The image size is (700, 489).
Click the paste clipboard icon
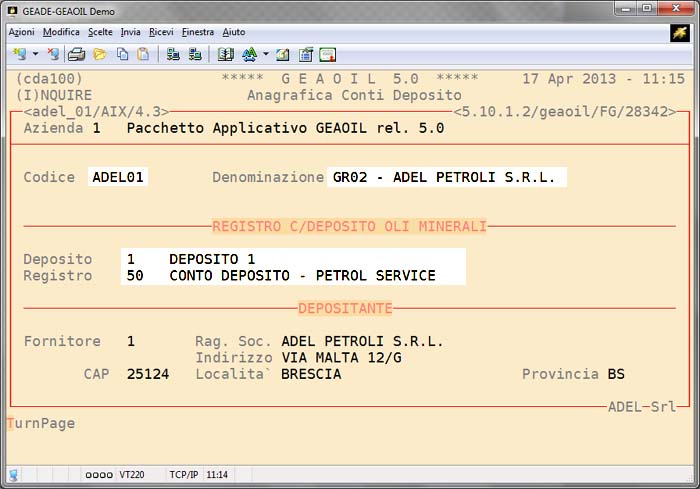[x=144, y=54]
